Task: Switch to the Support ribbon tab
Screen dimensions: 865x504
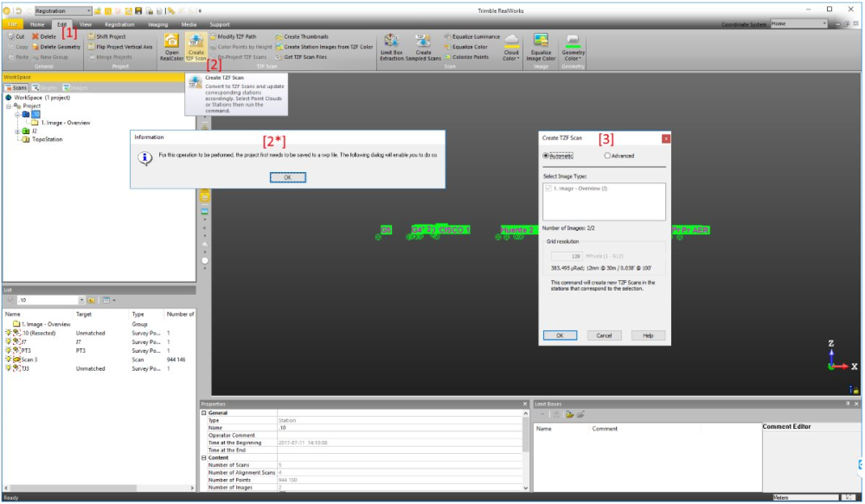Action: [220, 24]
